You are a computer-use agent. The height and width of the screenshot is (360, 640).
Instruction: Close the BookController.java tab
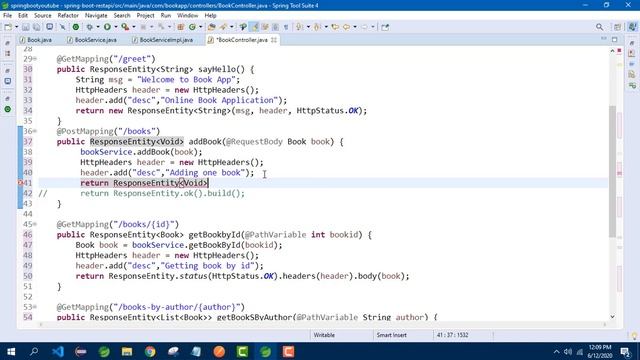(x=274, y=40)
